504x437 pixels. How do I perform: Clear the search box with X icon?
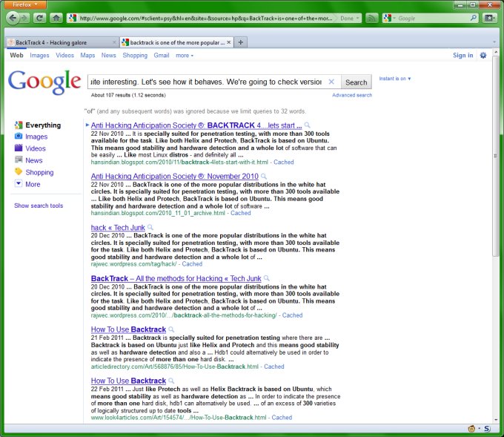coord(331,82)
